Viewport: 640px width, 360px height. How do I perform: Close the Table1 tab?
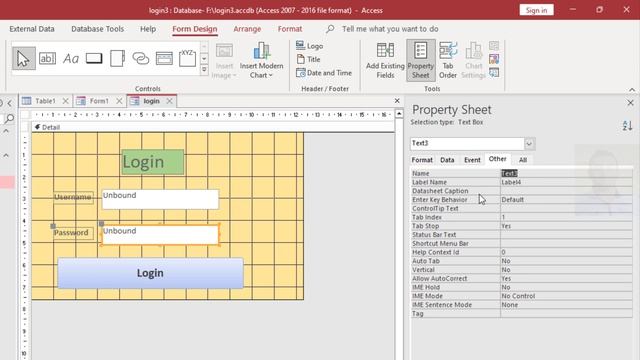click(x=65, y=101)
